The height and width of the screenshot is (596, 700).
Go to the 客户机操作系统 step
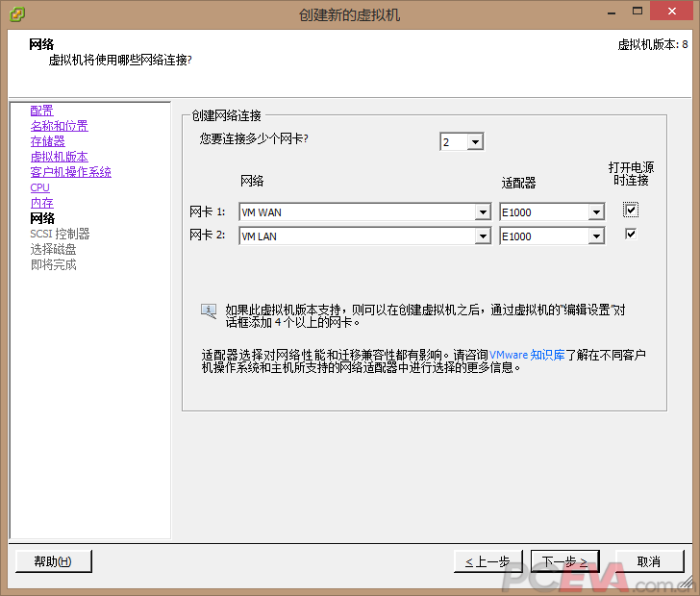[70, 172]
